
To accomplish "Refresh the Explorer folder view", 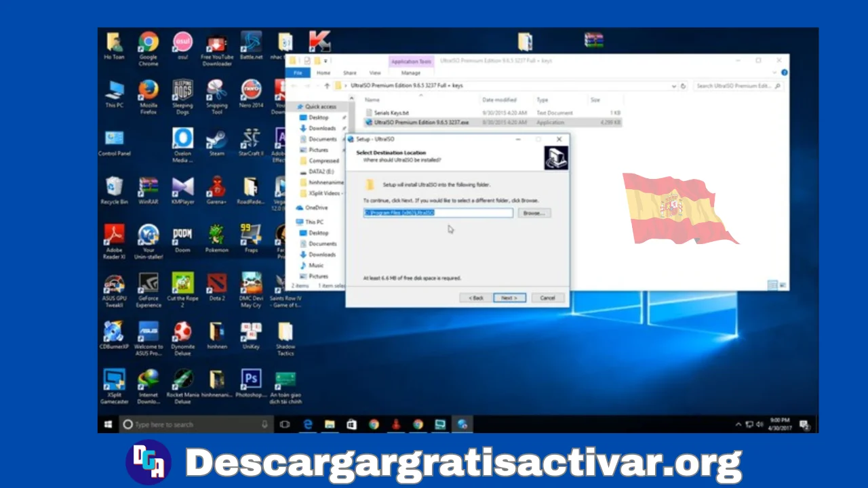I will pos(684,86).
